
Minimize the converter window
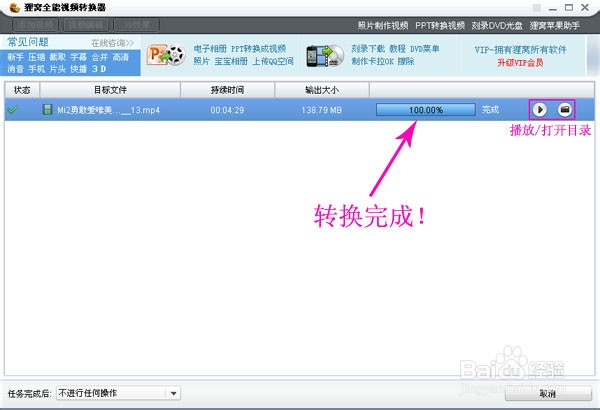553,8
